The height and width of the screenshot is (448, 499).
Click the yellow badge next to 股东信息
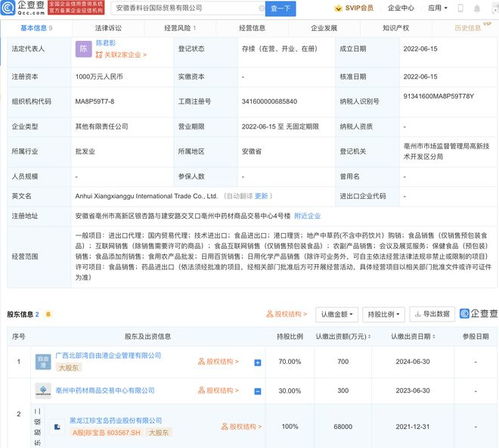coord(48,314)
